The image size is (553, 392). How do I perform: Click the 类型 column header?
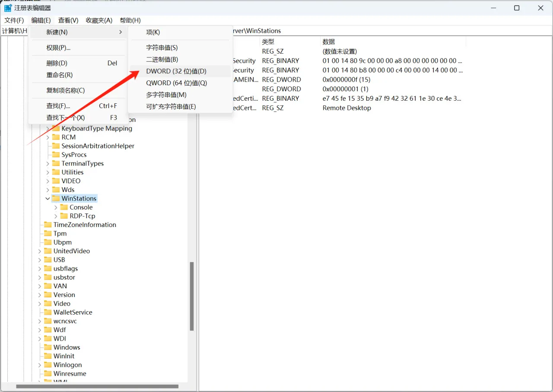(289, 41)
